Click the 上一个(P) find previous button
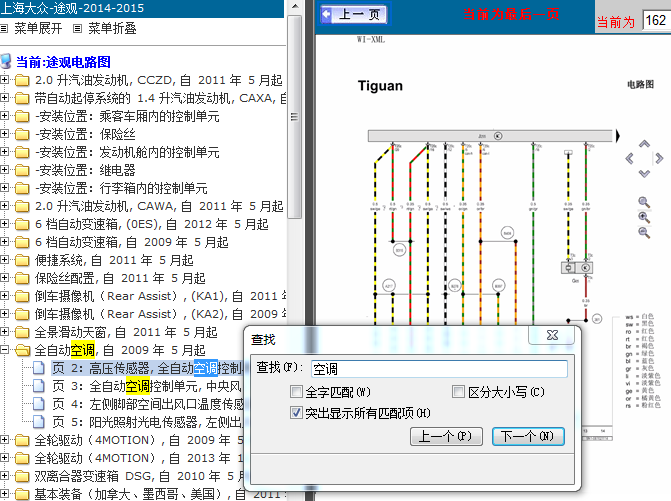The image size is (671, 501). coord(446,436)
